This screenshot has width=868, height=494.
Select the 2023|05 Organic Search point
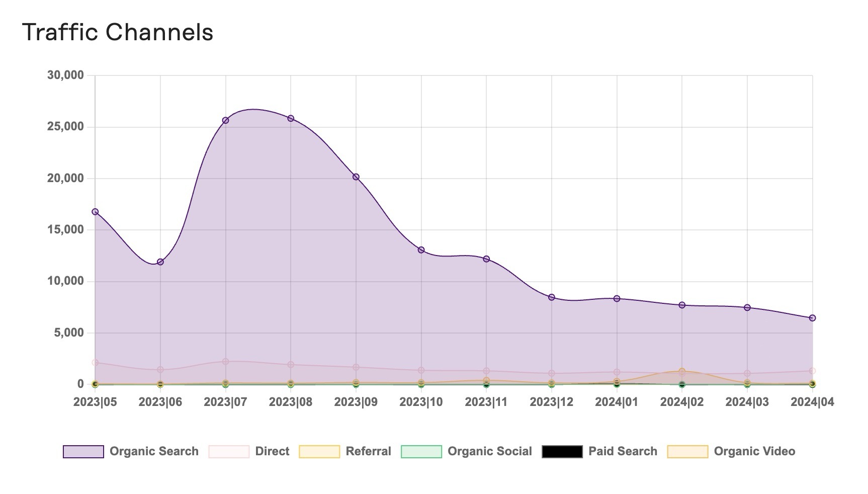click(x=95, y=212)
